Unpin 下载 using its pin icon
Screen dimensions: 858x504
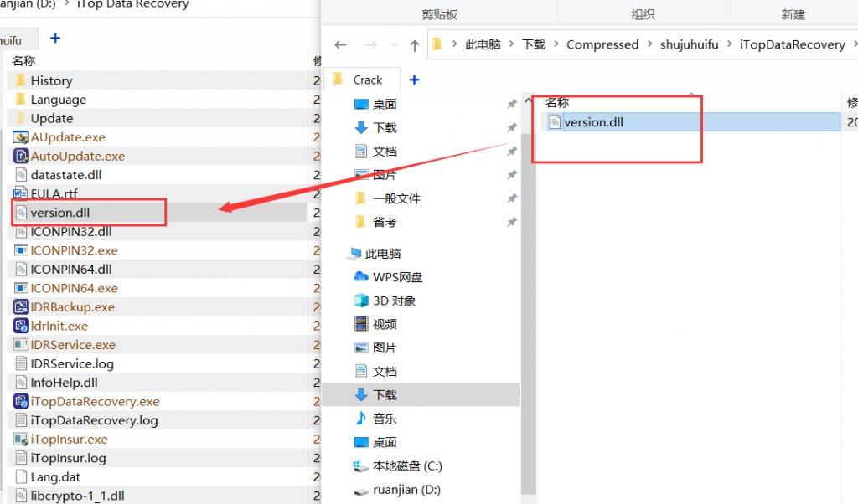[x=512, y=127]
